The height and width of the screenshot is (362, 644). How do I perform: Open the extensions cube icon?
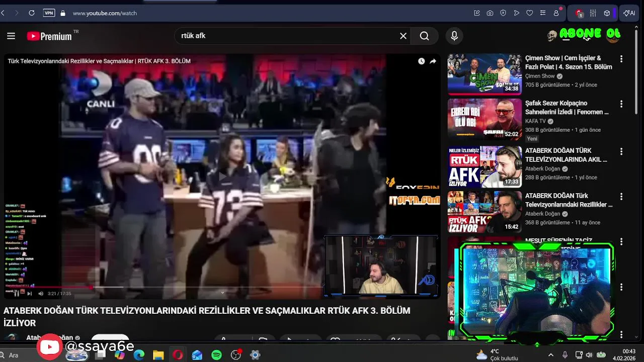[x=607, y=13]
